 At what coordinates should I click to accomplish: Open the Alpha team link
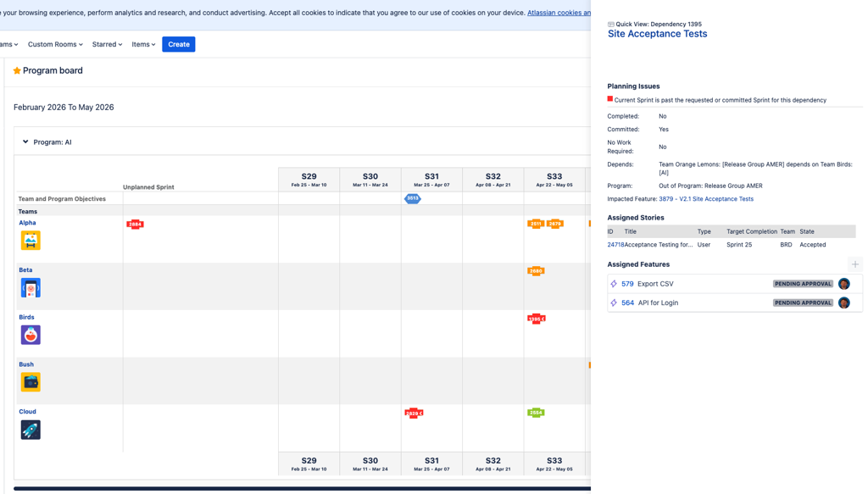27,223
